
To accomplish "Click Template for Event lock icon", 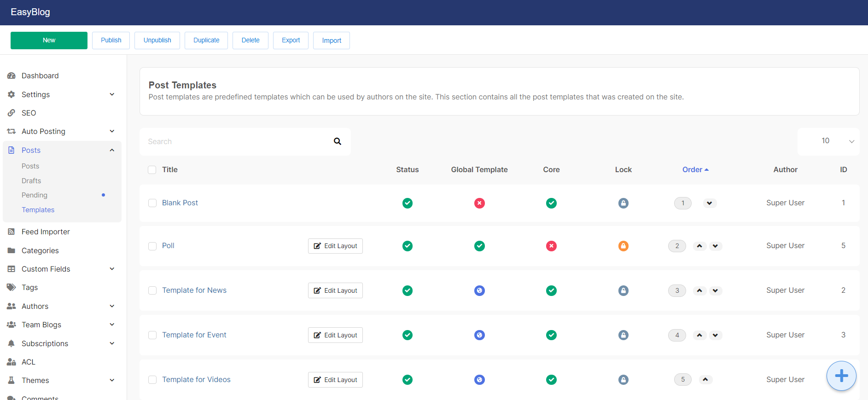I will click(623, 335).
